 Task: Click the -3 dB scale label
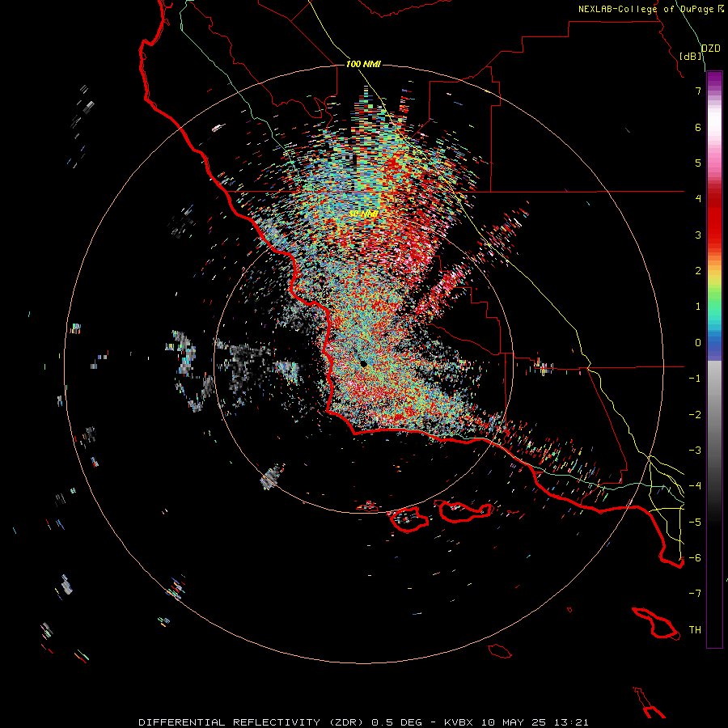click(695, 451)
